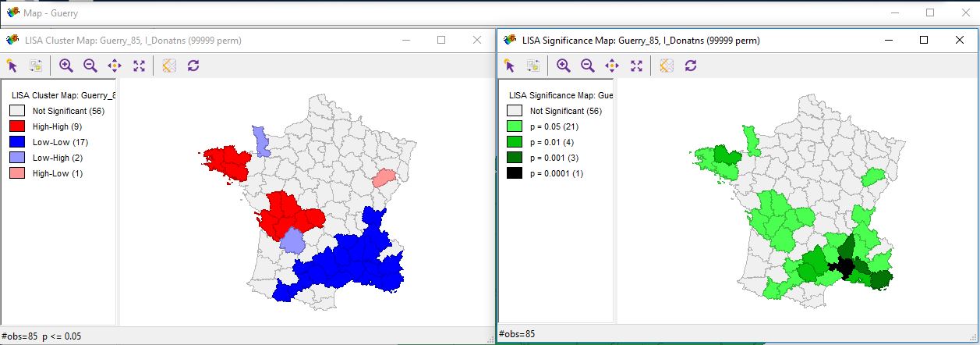Select 'Not Significant (56)' label in Significance legend
This screenshot has height=345, width=980.
pos(566,111)
